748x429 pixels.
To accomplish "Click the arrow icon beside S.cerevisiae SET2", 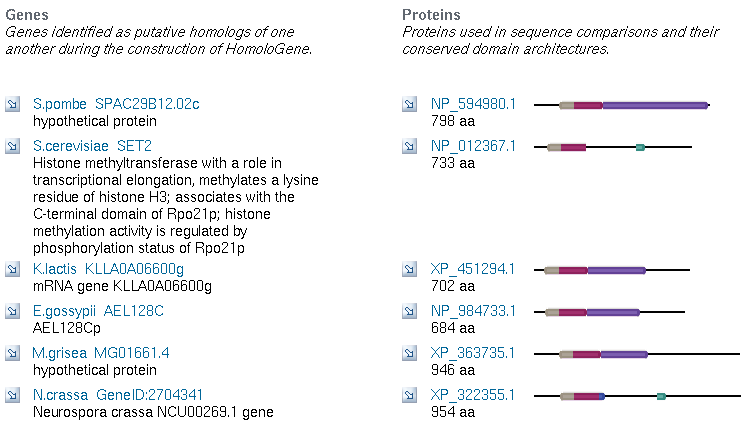I will coord(12,146).
